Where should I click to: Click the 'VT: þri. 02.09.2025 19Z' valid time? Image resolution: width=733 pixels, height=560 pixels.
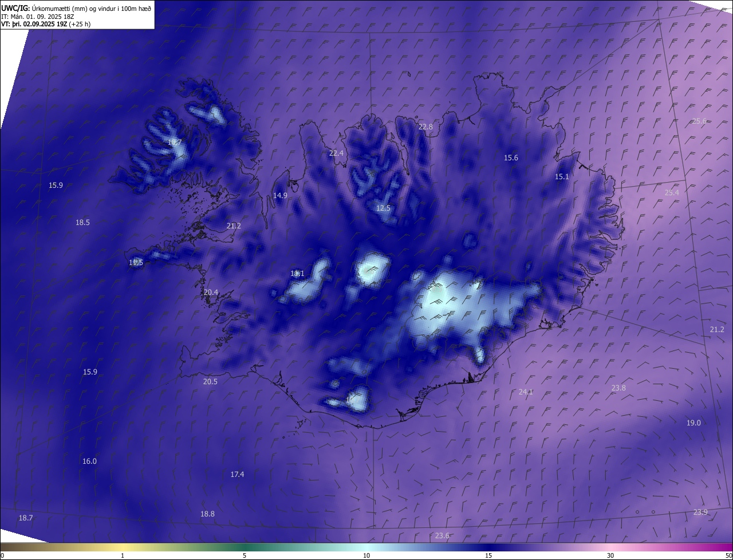[x=34, y=24]
